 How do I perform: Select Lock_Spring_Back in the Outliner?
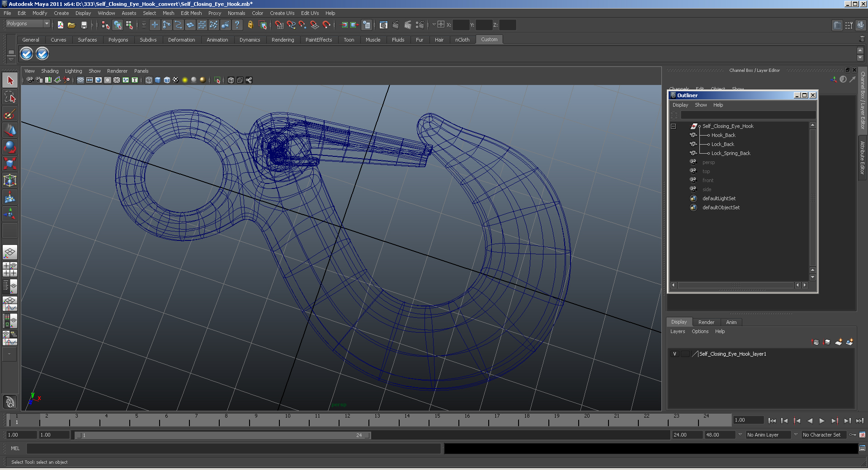[731, 153]
